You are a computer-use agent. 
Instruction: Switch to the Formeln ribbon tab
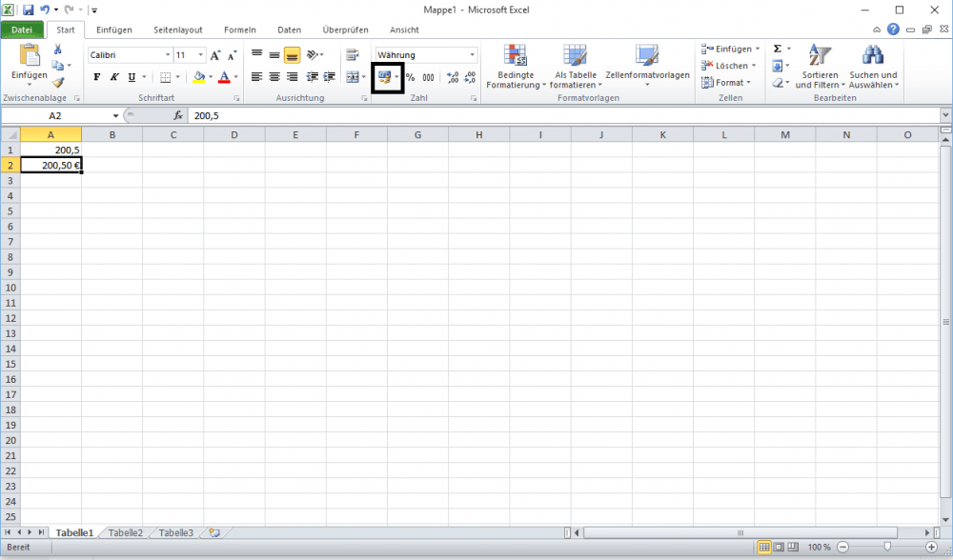pyautogui.click(x=239, y=30)
